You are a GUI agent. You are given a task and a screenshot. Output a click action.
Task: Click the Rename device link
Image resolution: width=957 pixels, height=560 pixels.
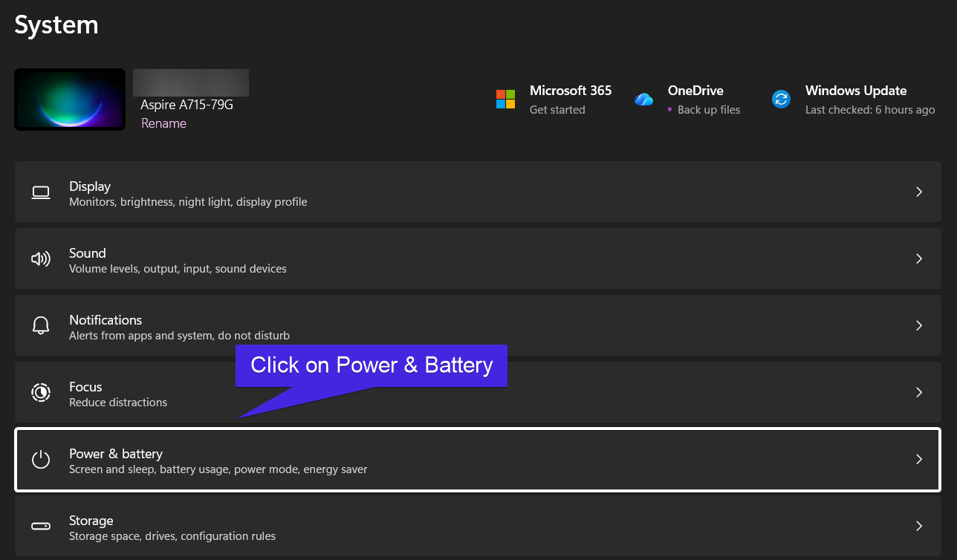tap(163, 123)
